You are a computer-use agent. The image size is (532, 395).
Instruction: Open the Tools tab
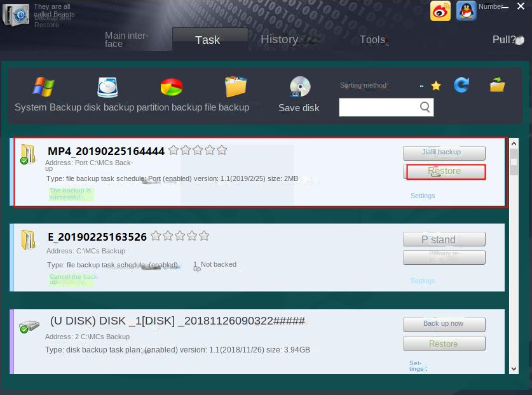[372, 39]
